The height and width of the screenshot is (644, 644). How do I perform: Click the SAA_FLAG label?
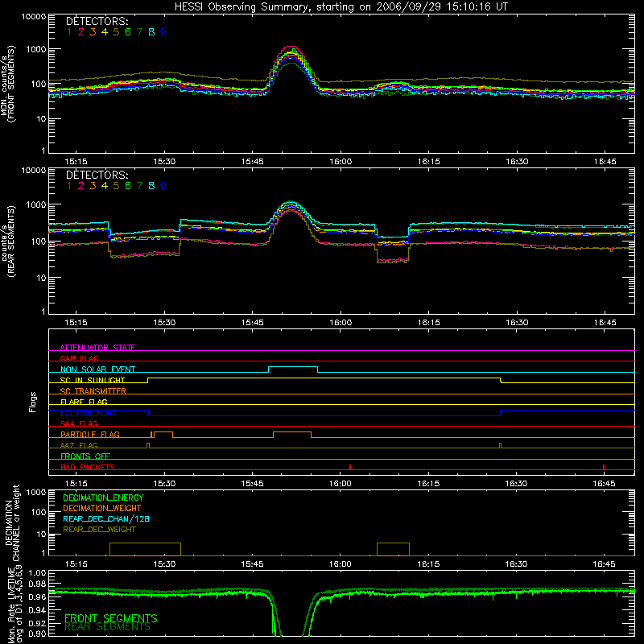[79, 423]
